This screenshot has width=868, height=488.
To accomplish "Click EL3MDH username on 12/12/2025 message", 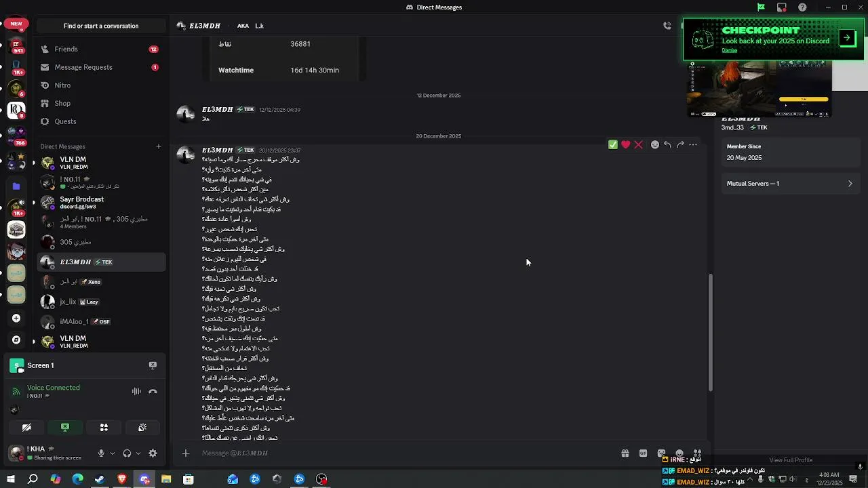I will click(217, 110).
